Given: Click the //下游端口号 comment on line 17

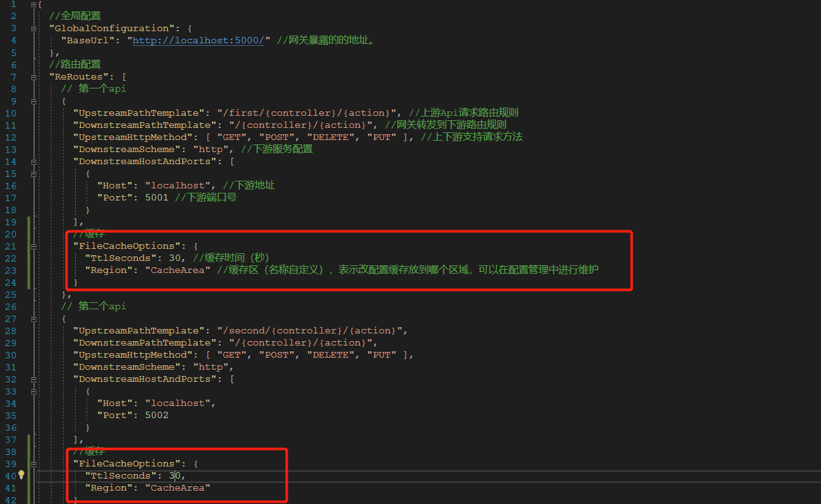Looking at the screenshot, I should point(206,198).
